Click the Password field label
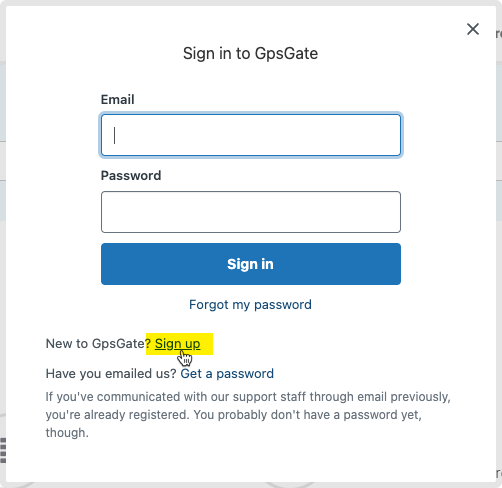 [131, 175]
